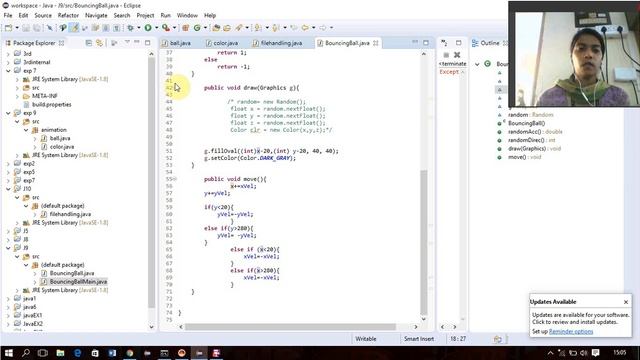Maximize the editor area

tap(426, 42)
